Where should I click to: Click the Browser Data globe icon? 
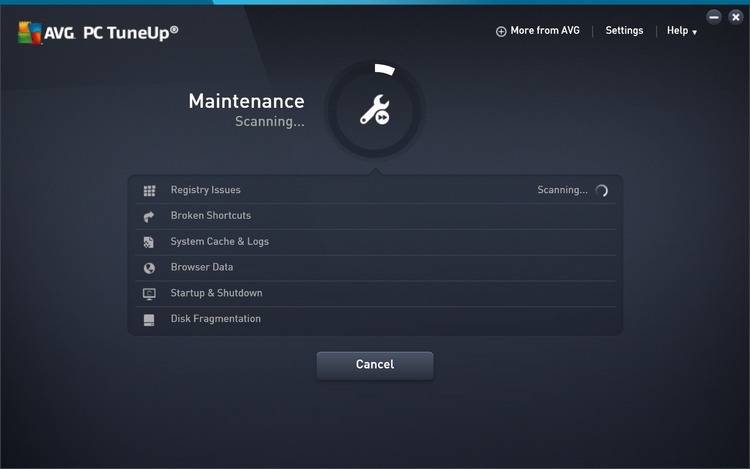[x=149, y=268]
